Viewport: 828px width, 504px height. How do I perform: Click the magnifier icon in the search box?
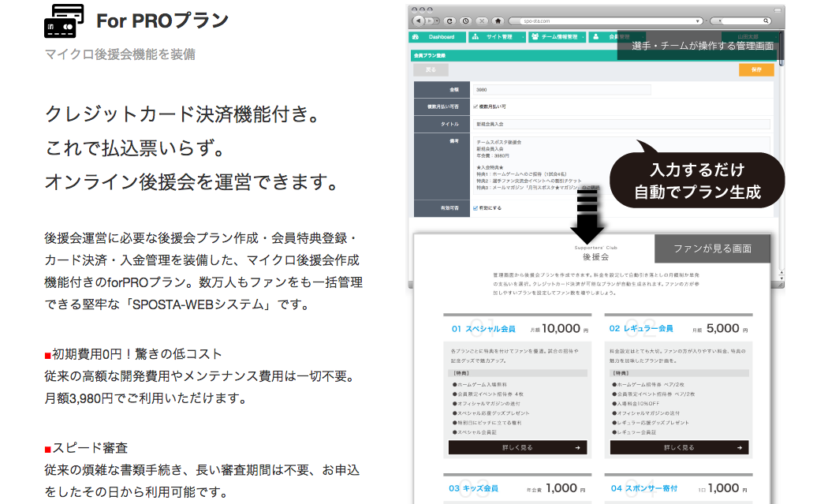click(x=766, y=21)
